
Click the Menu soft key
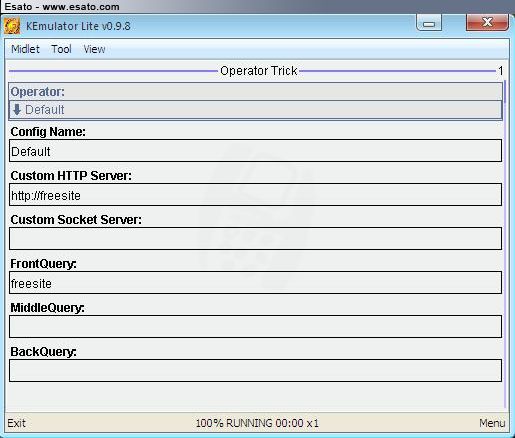[x=492, y=423]
